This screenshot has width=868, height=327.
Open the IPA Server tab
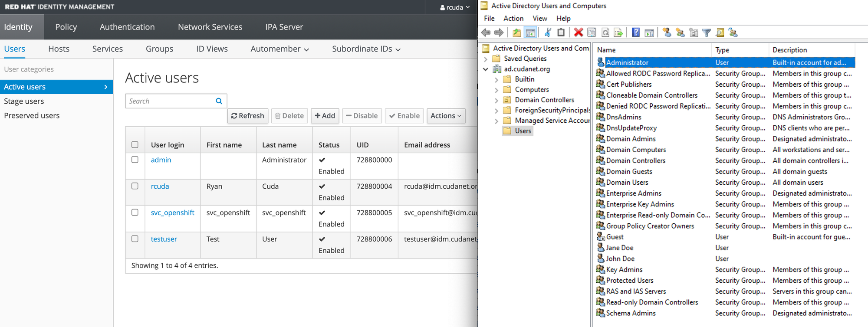[x=284, y=27]
